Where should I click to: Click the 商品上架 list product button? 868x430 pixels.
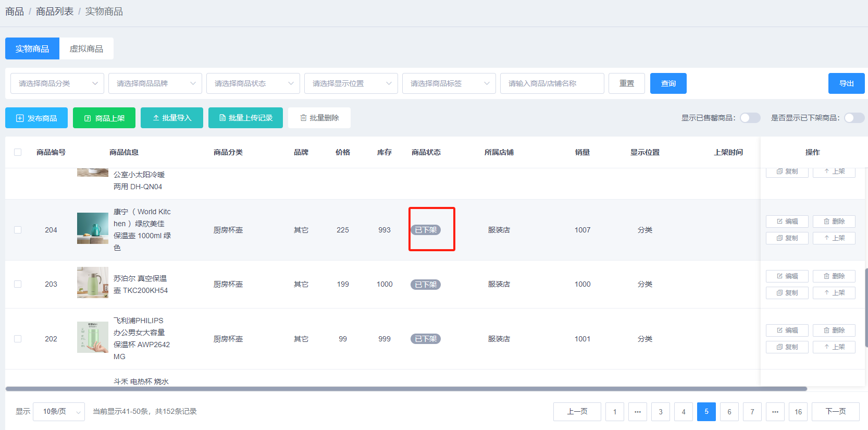click(x=104, y=118)
